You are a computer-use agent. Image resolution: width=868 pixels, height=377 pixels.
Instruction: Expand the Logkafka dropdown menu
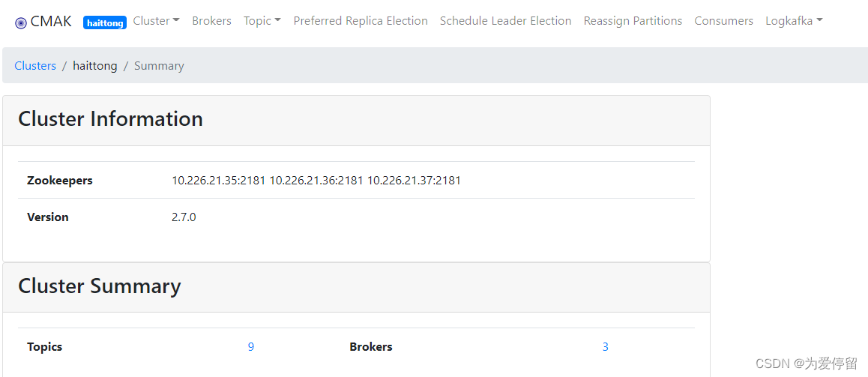coord(794,21)
